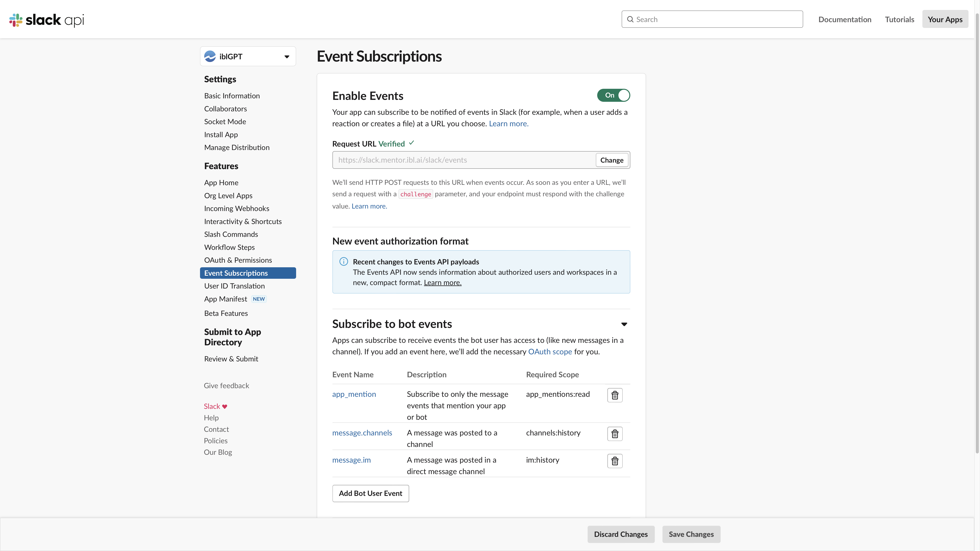Click the iblGPT app avatar icon

pos(210,56)
